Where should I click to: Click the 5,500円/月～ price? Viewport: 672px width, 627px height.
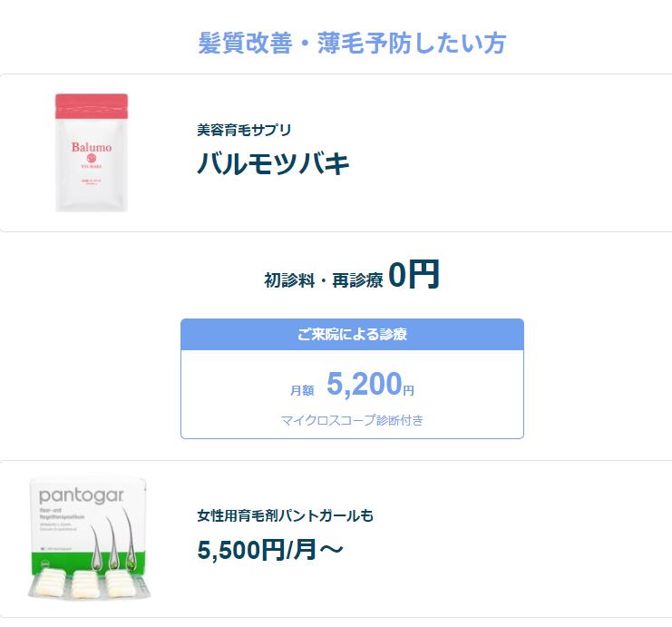click(x=270, y=550)
